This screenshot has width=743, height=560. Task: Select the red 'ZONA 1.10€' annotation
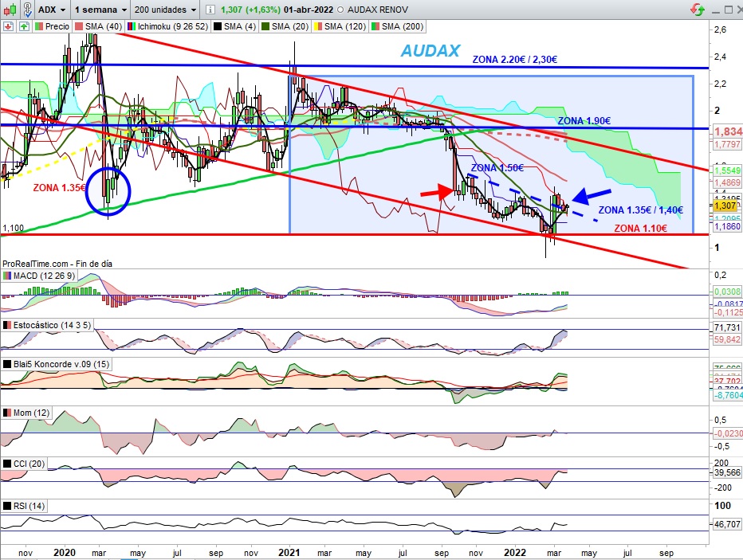click(x=640, y=228)
